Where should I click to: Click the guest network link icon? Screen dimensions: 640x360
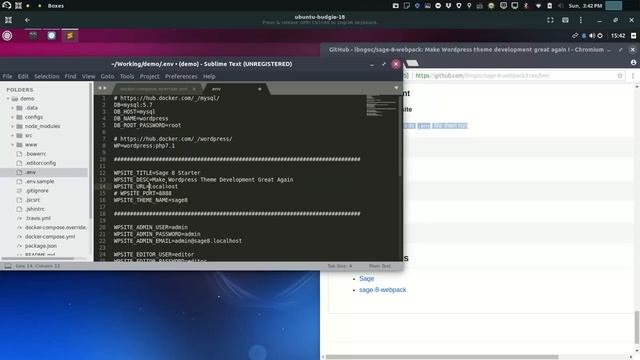(575, 36)
